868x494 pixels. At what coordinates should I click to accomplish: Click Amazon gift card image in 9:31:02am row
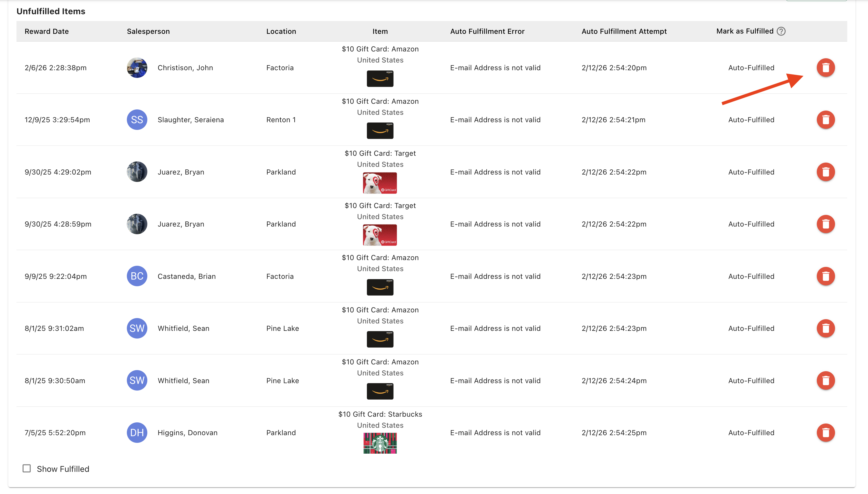click(x=380, y=339)
